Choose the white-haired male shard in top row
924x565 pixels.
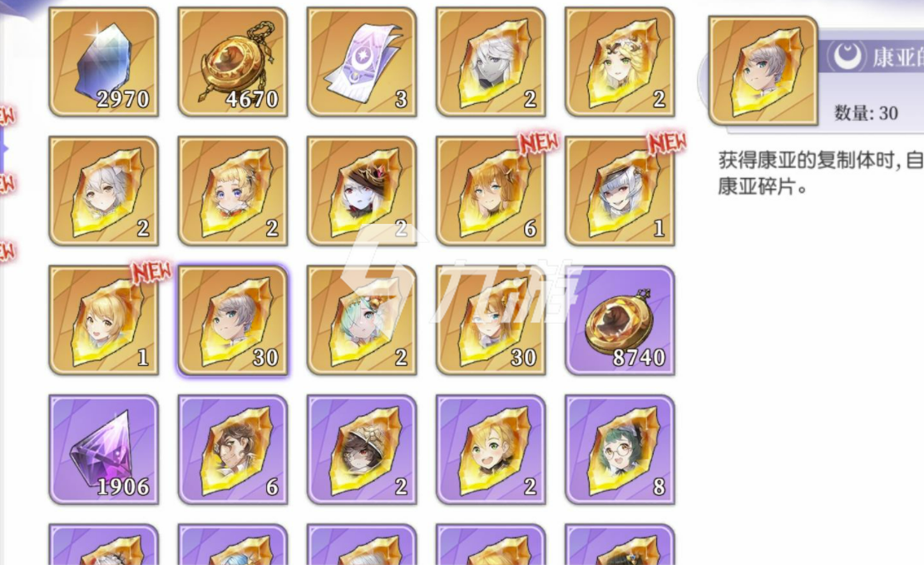coord(491,62)
